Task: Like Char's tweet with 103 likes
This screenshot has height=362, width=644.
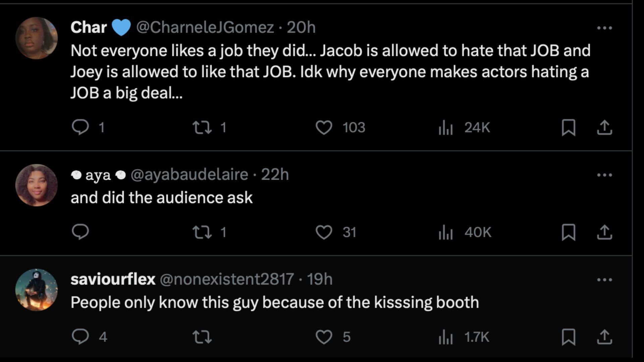Action: (x=324, y=127)
